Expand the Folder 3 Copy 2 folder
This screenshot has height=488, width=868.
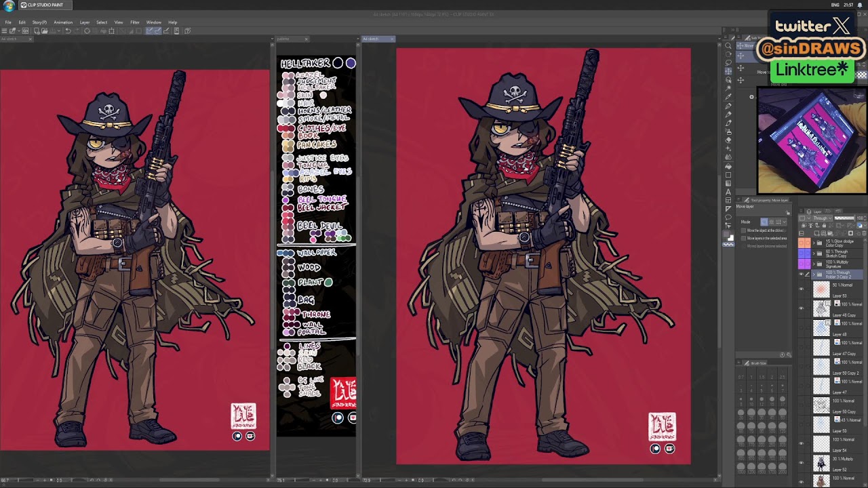814,274
